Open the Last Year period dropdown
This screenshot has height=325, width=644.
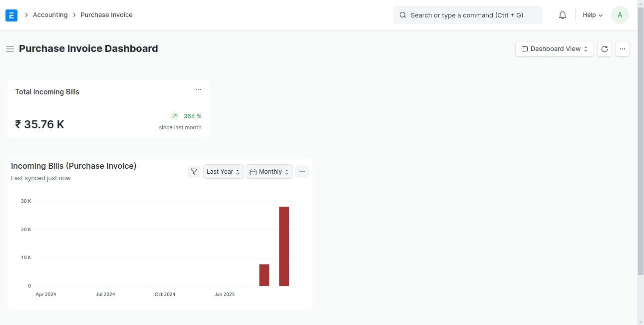[x=223, y=172]
